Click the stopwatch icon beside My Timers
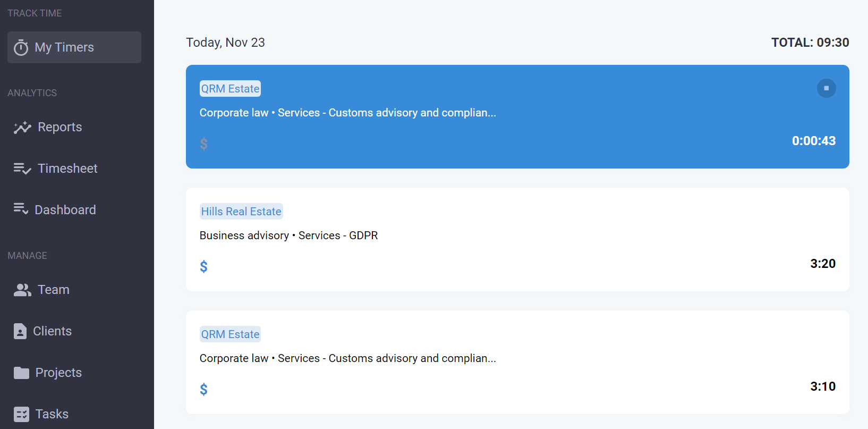Image resolution: width=868 pixels, height=429 pixels. point(21,48)
